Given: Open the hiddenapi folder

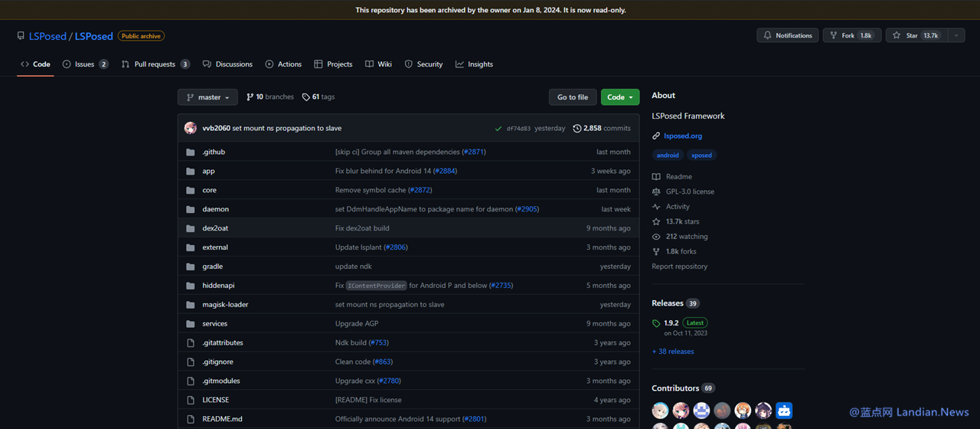Looking at the screenshot, I should click(x=218, y=286).
